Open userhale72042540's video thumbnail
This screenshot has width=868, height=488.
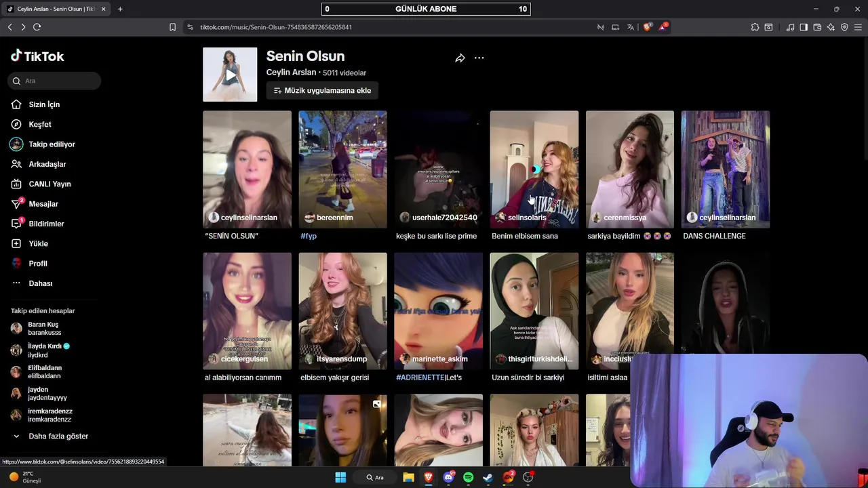pyautogui.click(x=438, y=169)
